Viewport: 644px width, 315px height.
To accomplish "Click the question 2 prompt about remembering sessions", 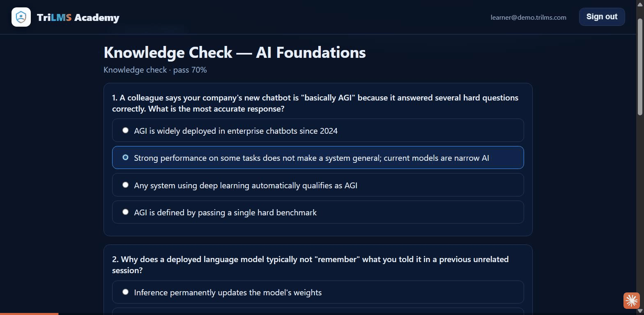I will point(310,265).
